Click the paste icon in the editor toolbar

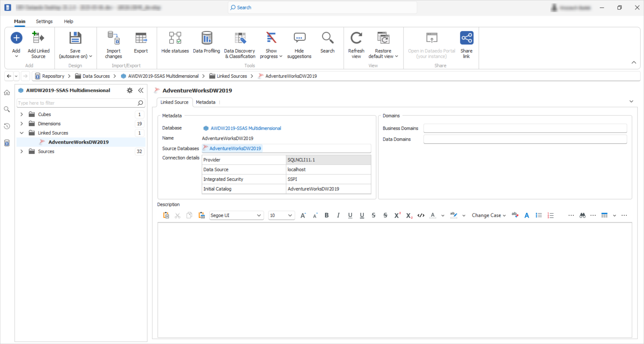point(166,215)
